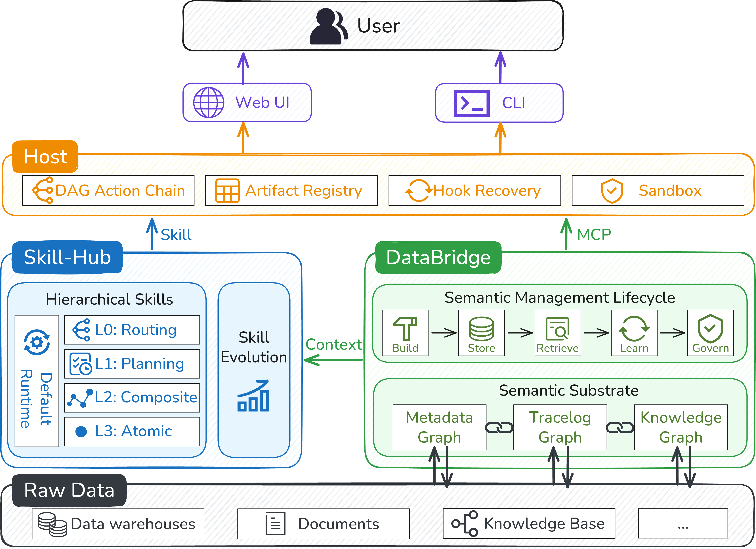Click the Sandbox box in Host

point(658,191)
